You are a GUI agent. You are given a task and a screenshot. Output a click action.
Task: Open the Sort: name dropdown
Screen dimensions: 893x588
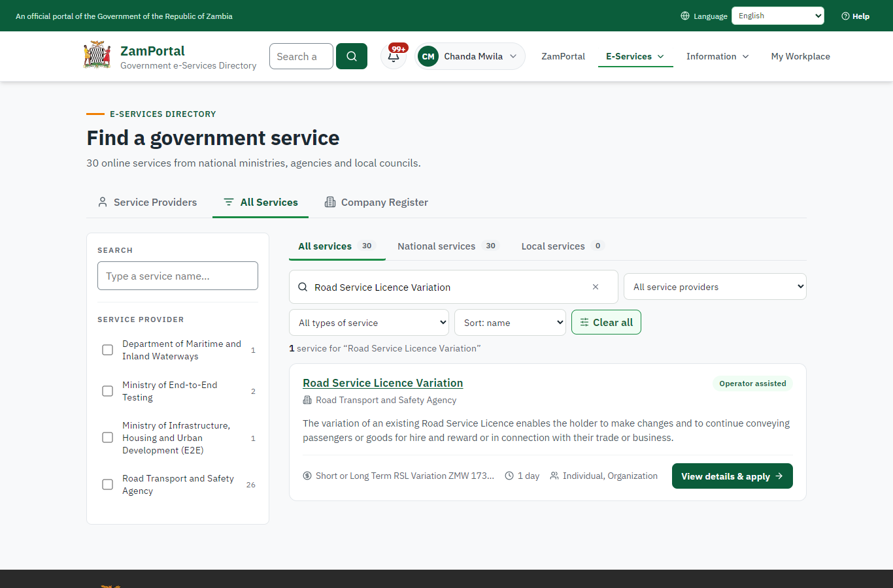(x=510, y=323)
